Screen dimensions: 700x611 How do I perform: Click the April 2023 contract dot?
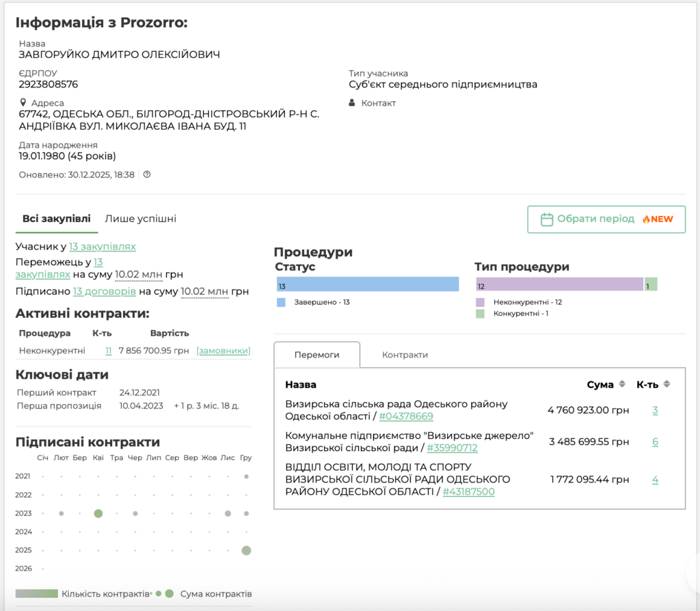coord(98,513)
